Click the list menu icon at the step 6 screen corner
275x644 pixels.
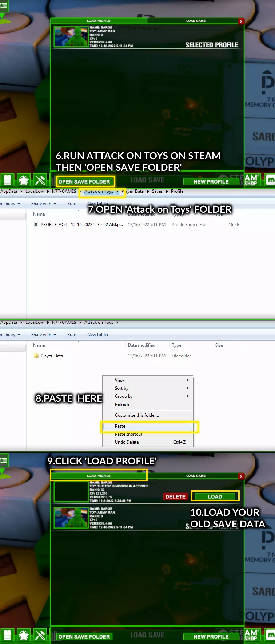(4, 6)
